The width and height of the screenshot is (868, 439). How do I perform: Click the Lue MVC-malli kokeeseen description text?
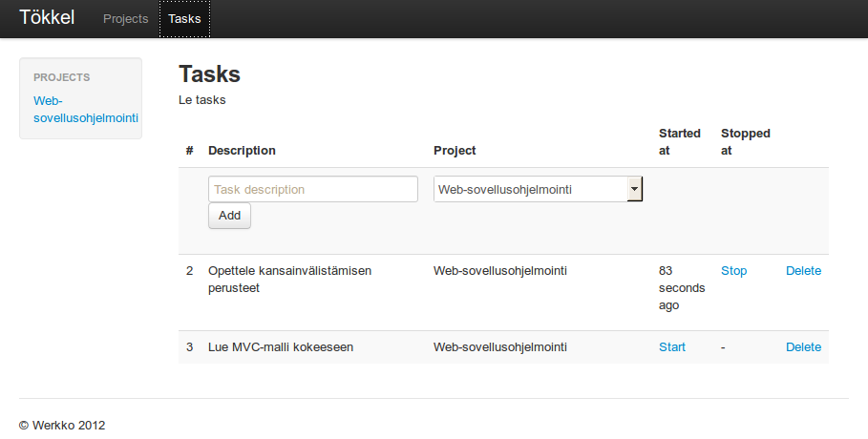coord(281,347)
